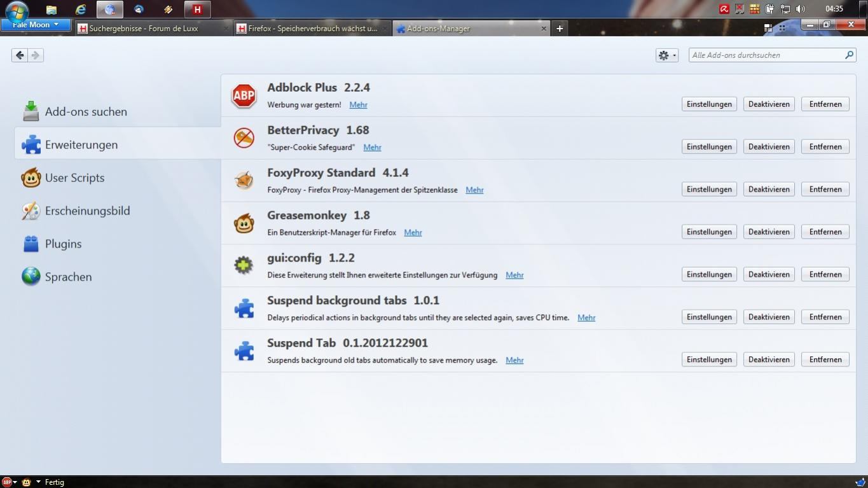Click the FoxyProxy Standard fox icon
Viewport: 868px width, 488px height.
click(x=244, y=181)
